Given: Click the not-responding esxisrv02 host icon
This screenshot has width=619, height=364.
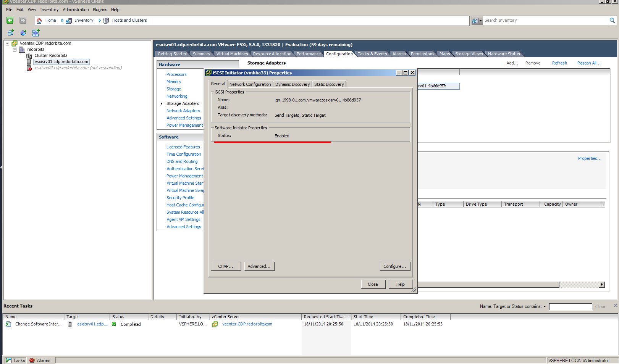Looking at the screenshot, I should pyautogui.click(x=29, y=68).
